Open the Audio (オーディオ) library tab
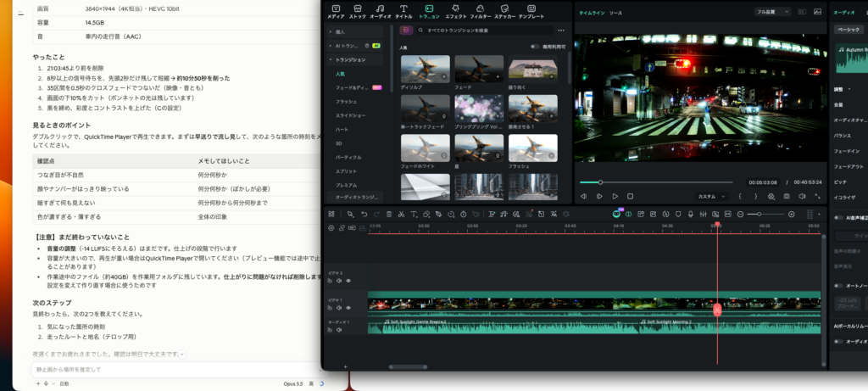This screenshot has width=868, height=391. [381, 12]
